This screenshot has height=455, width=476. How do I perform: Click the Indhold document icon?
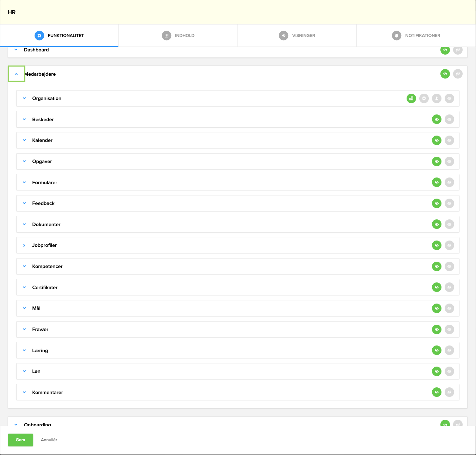click(x=166, y=35)
